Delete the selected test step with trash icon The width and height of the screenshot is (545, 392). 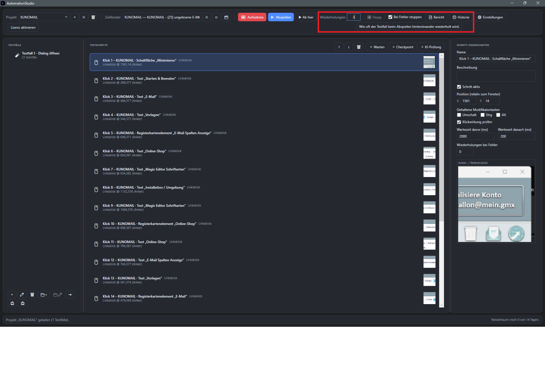click(359, 47)
